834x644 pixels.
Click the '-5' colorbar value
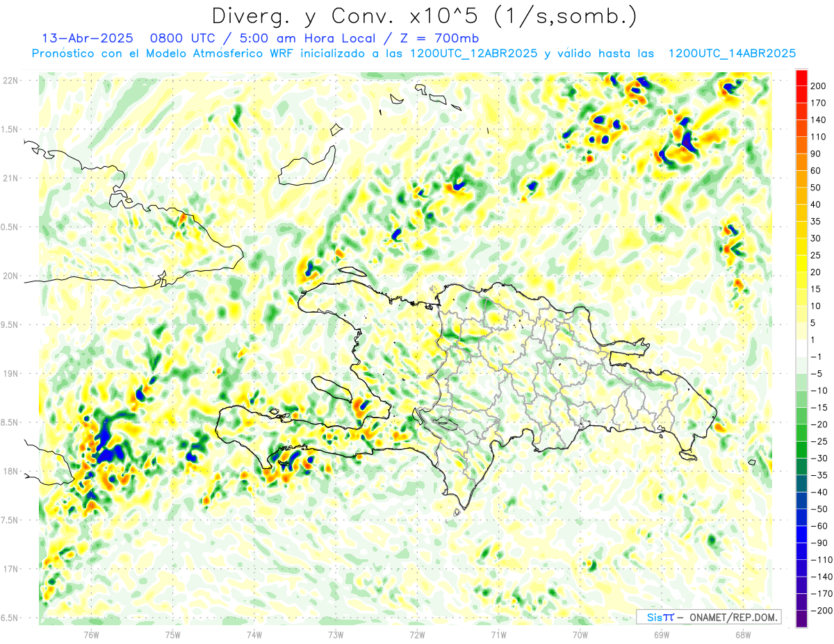[816, 374]
